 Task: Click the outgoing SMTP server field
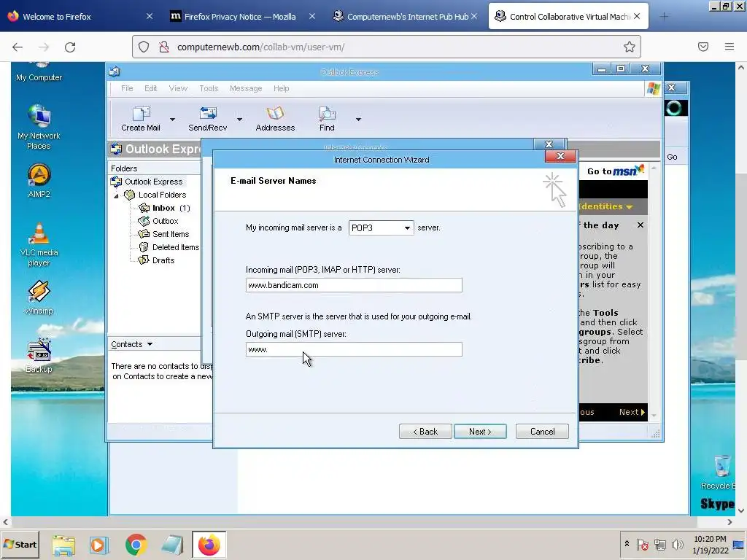click(354, 349)
